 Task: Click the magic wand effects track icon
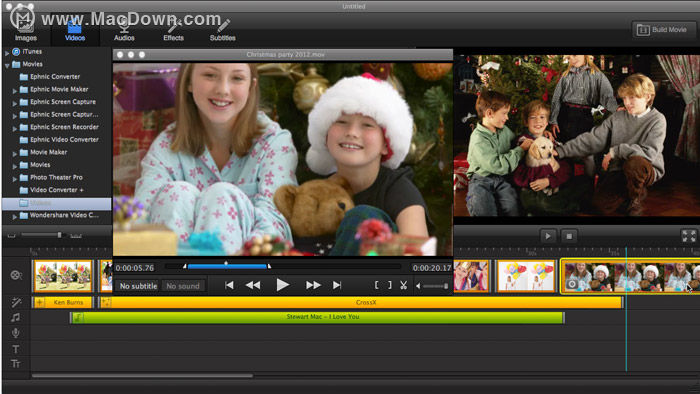pos(16,303)
